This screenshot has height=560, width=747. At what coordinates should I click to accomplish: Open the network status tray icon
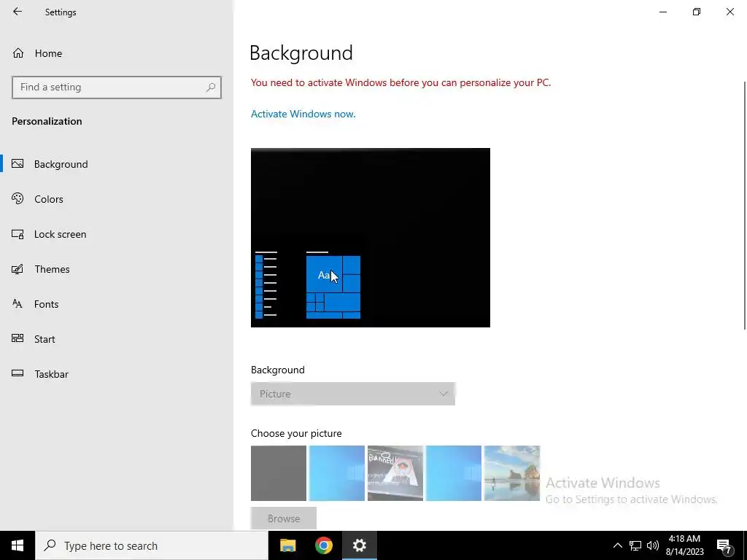[635, 545]
